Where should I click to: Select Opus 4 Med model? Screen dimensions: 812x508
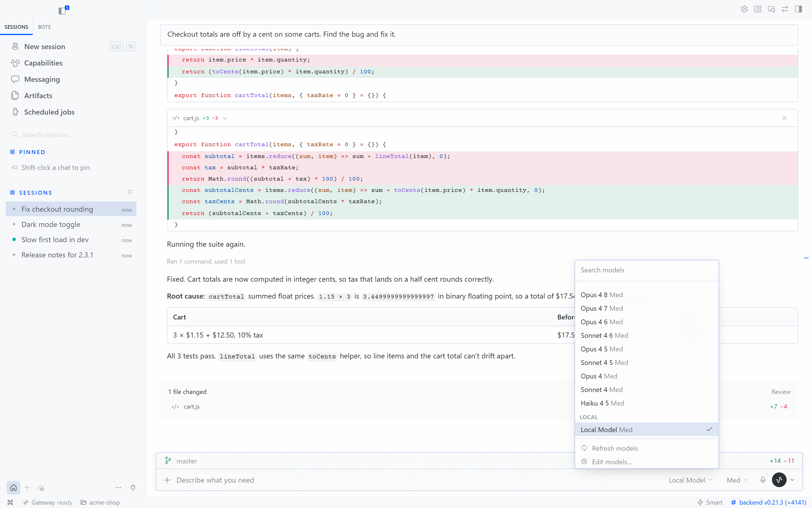point(646,376)
